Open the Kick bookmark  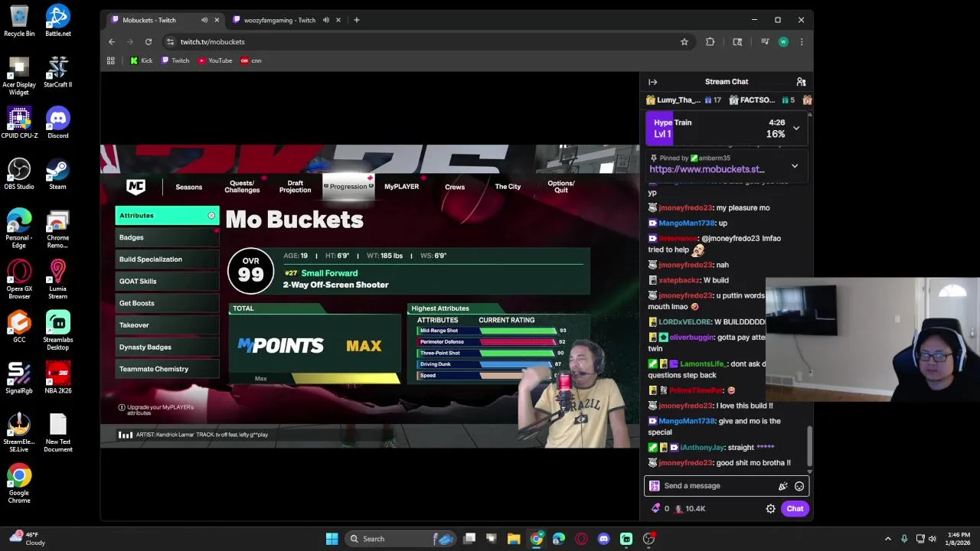click(x=141, y=60)
